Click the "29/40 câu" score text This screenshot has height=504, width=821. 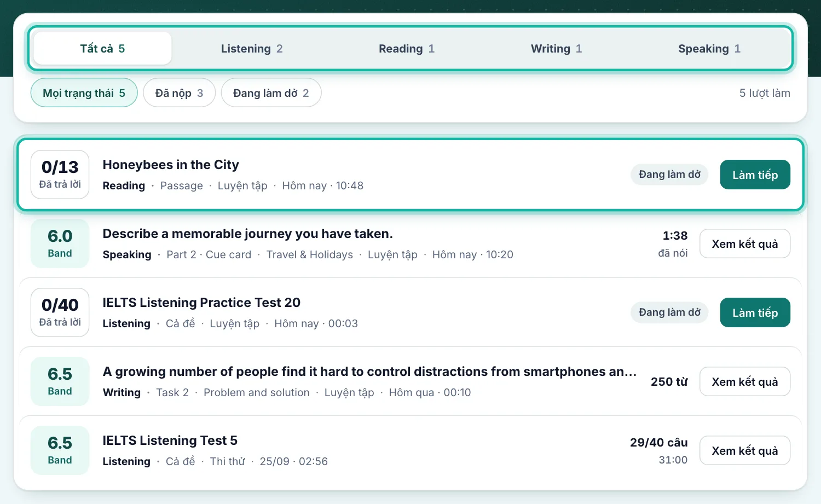click(658, 443)
